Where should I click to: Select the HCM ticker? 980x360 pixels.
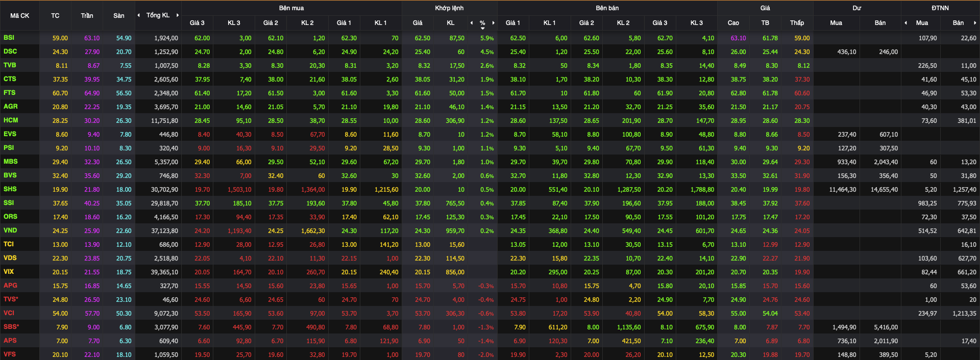(x=11, y=120)
